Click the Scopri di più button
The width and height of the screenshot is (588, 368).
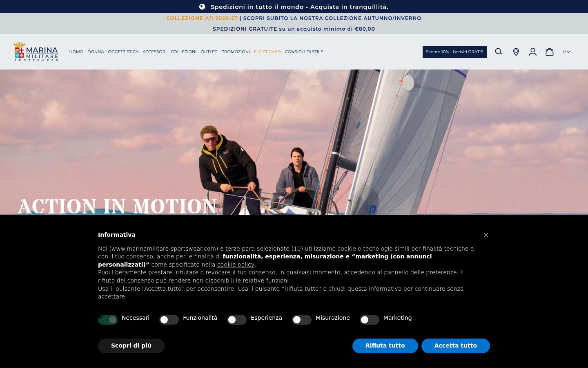131,346
